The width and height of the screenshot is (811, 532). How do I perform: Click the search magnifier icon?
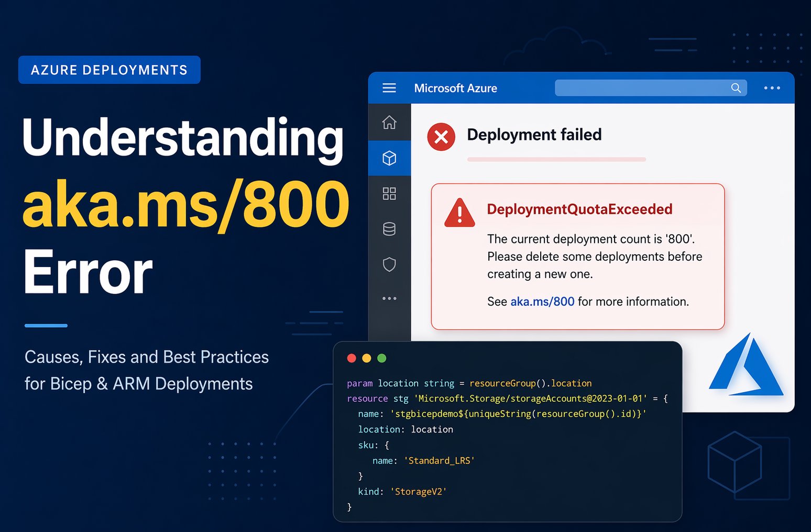736,88
